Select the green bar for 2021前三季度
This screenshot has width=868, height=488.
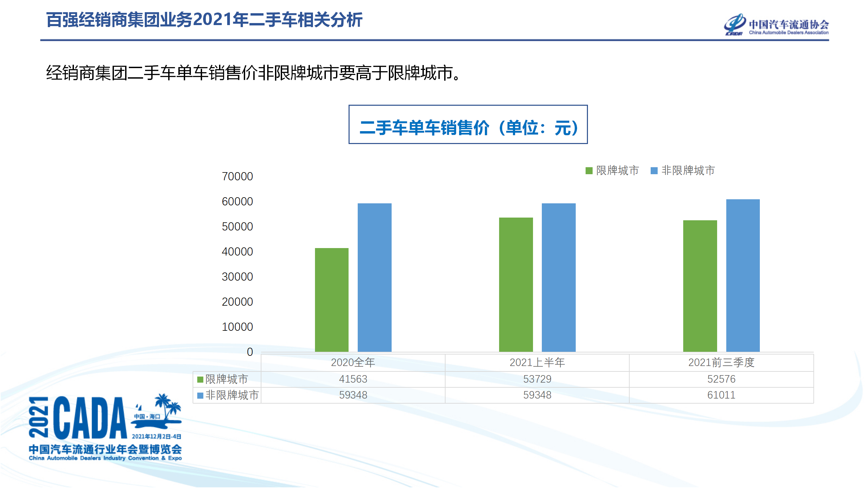(700, 286)
